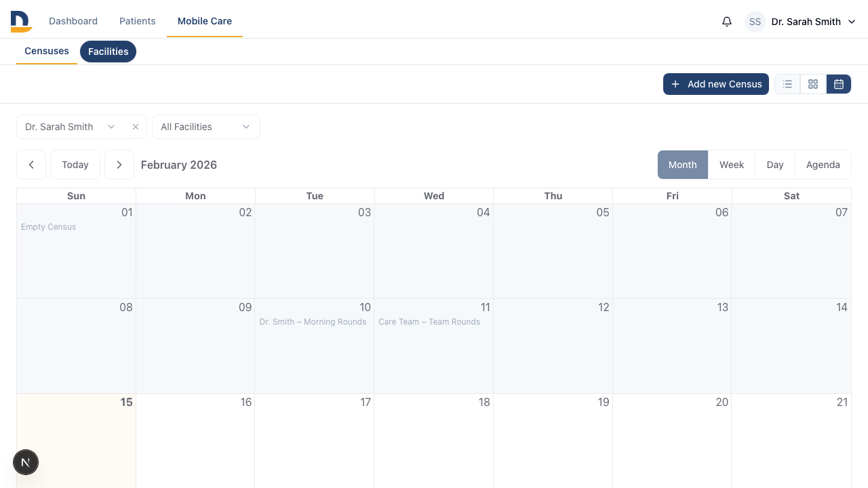868x488 pixels.
Task: Clear the Dr. Sarah Smith filter
Action: click(x=136, y=127)
